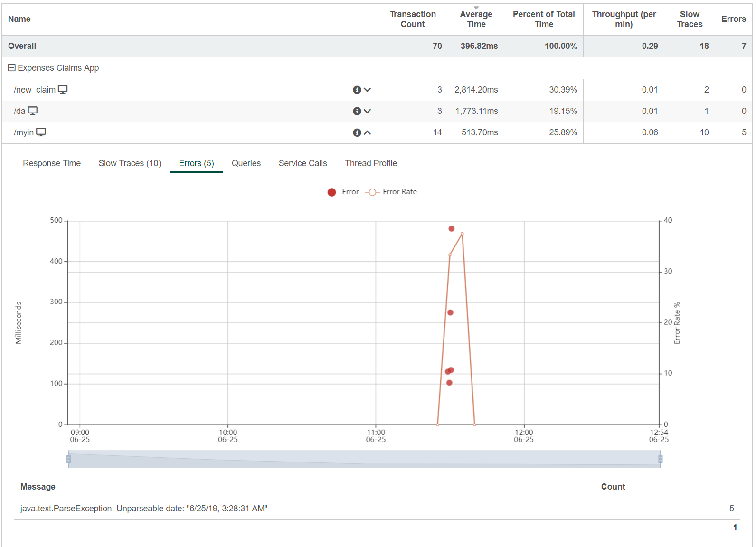756x547 pixels.
Task: Open the Slow Traces (10) tab
Action: click(130, 163)
